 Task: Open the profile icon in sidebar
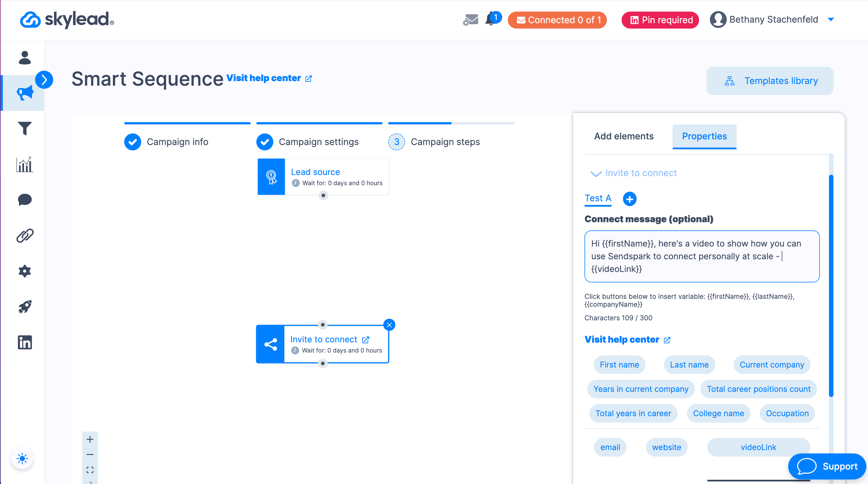(x=25, y=58)
